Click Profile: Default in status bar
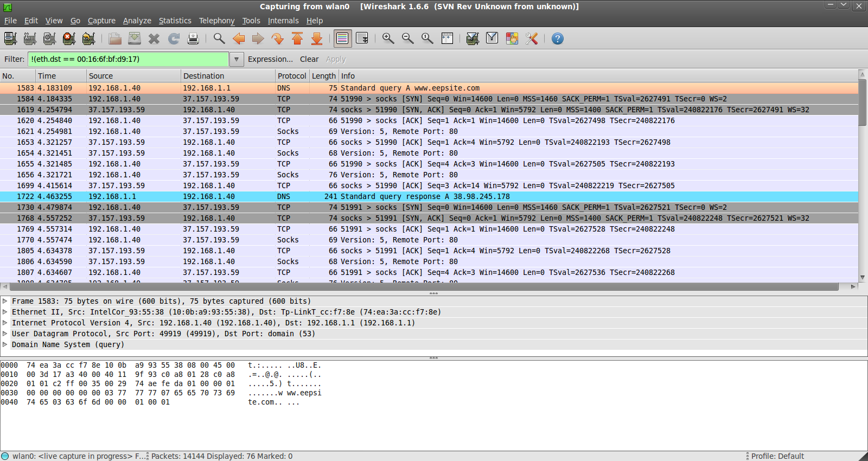Viewport: 868px width, 461px height. coord(777,456)
